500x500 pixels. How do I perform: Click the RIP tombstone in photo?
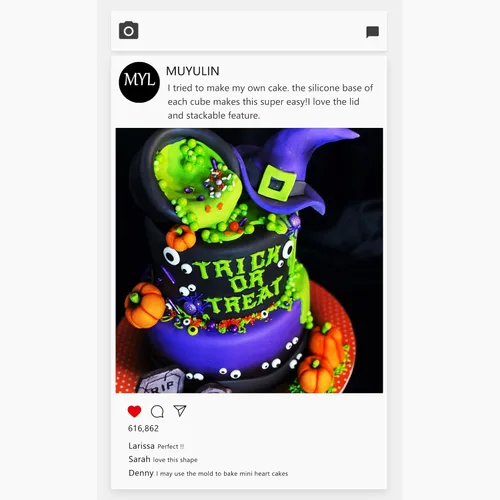coord(162,382)
